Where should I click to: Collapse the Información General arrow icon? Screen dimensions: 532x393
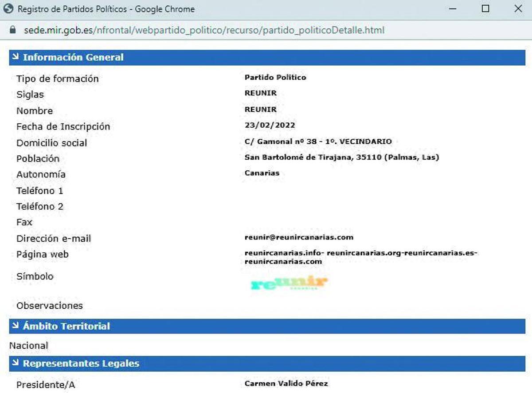[16, 57]
